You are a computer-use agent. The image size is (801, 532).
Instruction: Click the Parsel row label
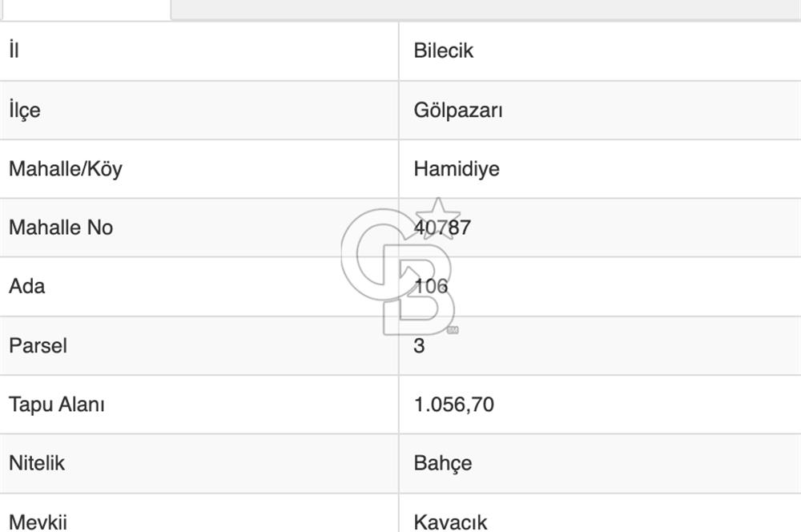click(x=37, y=345)
